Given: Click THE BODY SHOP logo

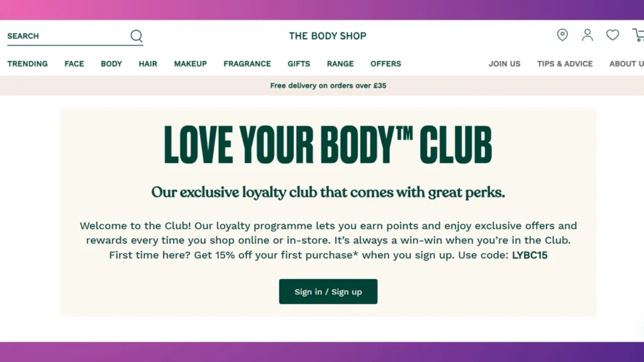Looking at the screenshot, I should tap(327, 36).
